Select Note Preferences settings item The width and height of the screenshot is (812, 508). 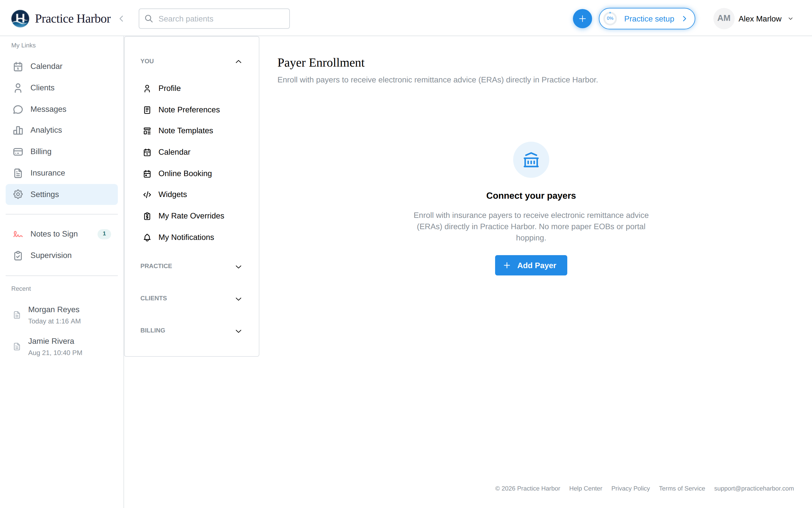tap(191, 110)
